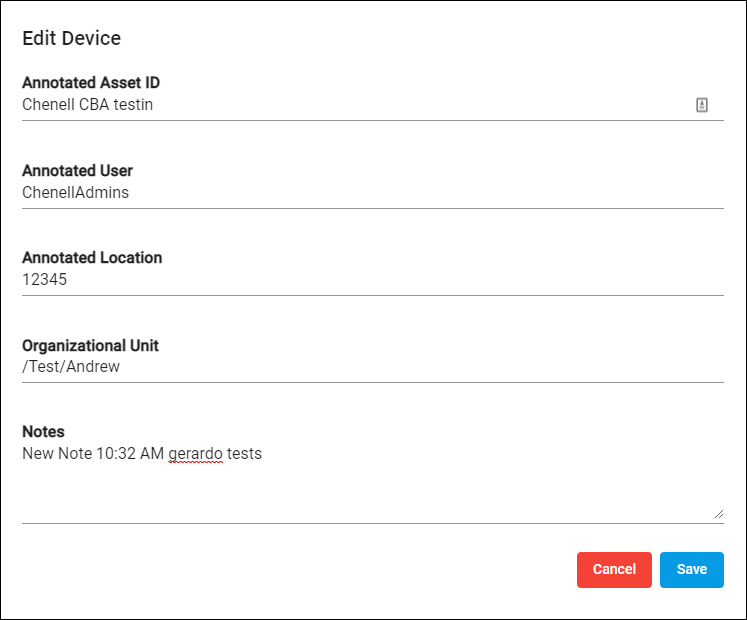This screenshot has height=620, width=747.
Task: Click the blank area of the Notes textarea
Action: click(x=373, y=493)
